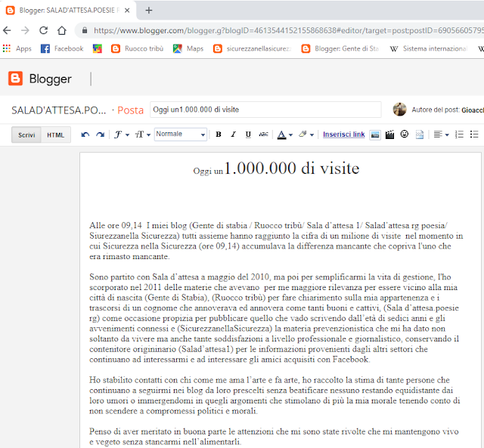Open the font size dropdown
The width and height of the screenshot is (484, 448).
pos(143,134)
